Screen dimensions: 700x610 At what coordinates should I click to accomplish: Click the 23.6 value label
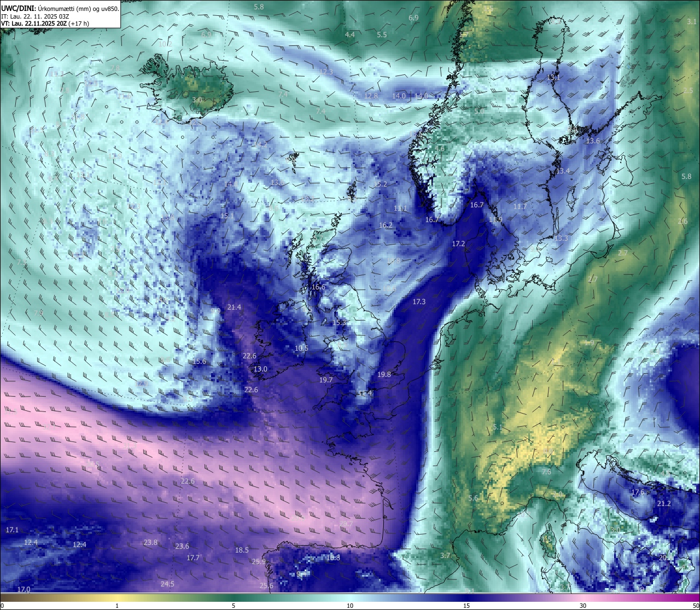click(182, 547)
